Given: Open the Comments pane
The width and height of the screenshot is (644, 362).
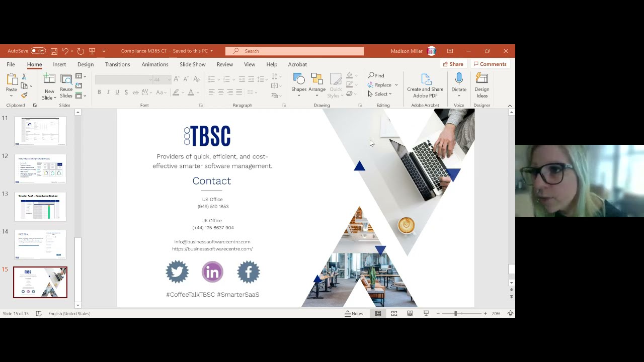Looking at the screenshot, I should 490,64.
